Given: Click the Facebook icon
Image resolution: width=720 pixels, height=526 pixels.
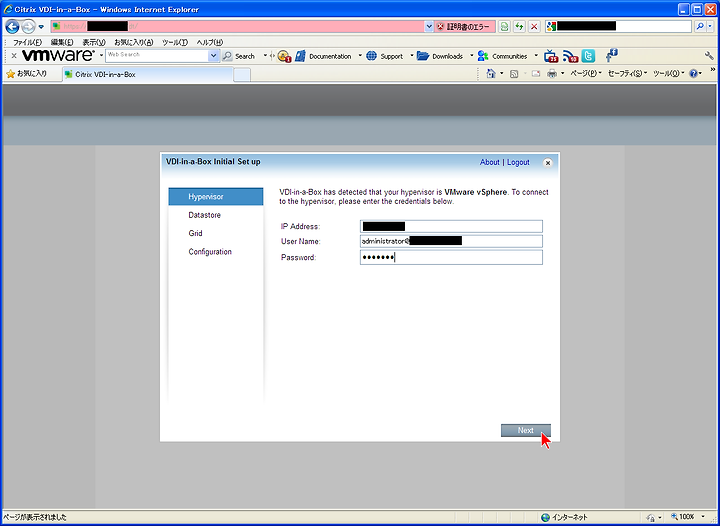Looking at the screenshot, I should tap(611, 56).
